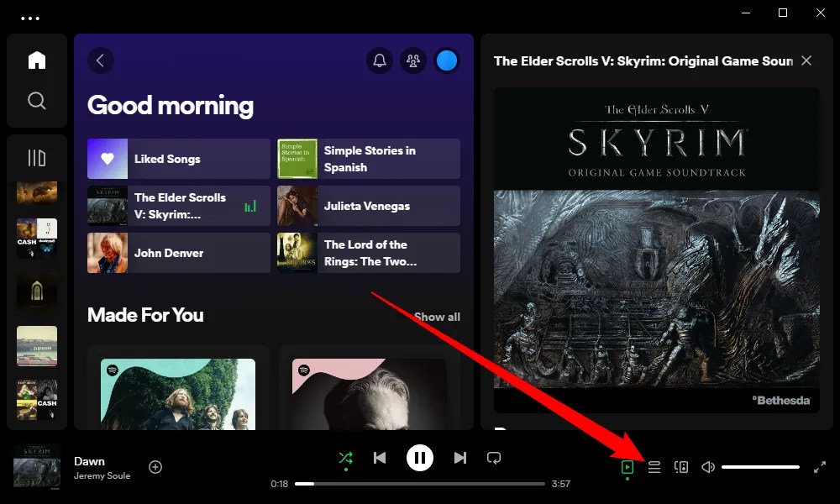
Task: Enter full screen mode
Action: tap(821, 466)
